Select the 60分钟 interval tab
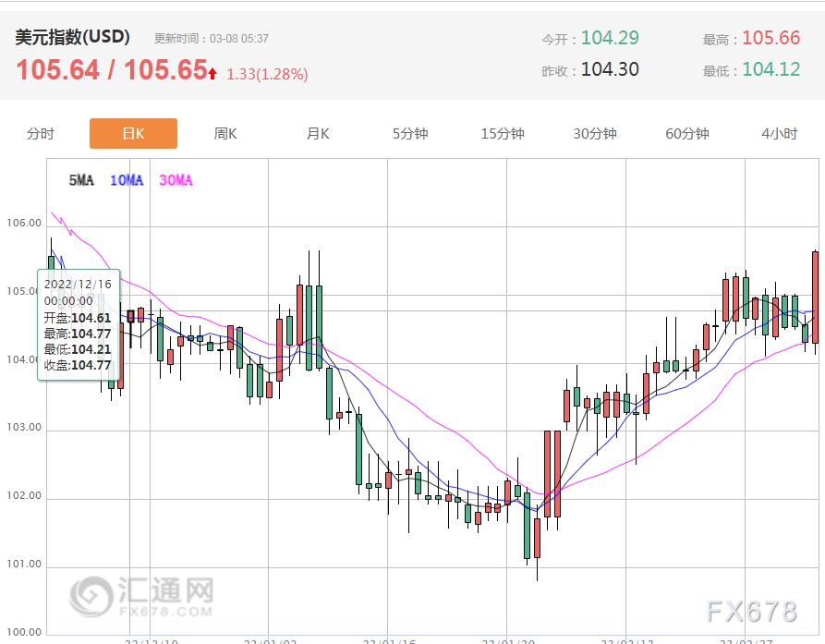This screenshot has height=644, width=825. click(687, 134)
